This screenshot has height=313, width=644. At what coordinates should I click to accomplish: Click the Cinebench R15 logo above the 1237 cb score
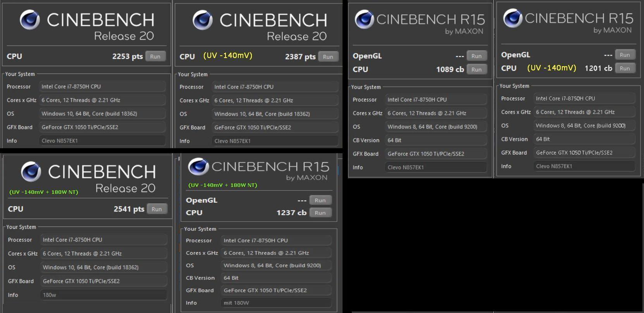click(x=198, y=167)
